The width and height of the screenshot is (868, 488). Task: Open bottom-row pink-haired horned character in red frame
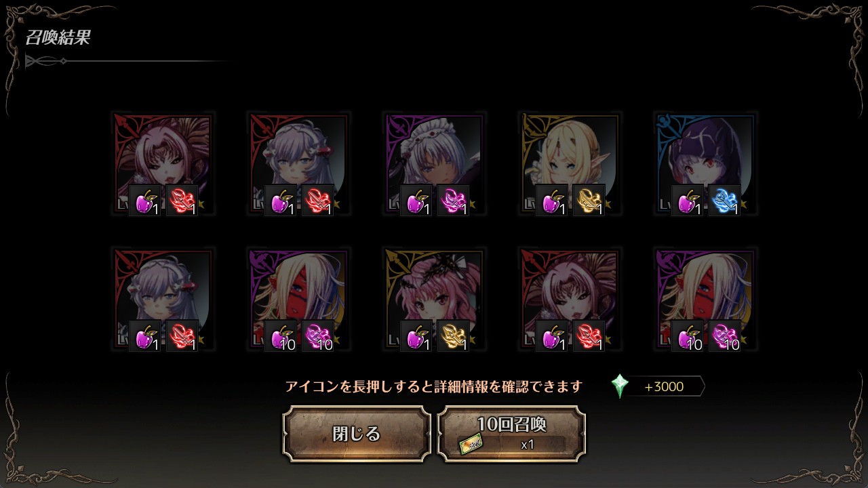pyautogui.click(x=570, y=299)
